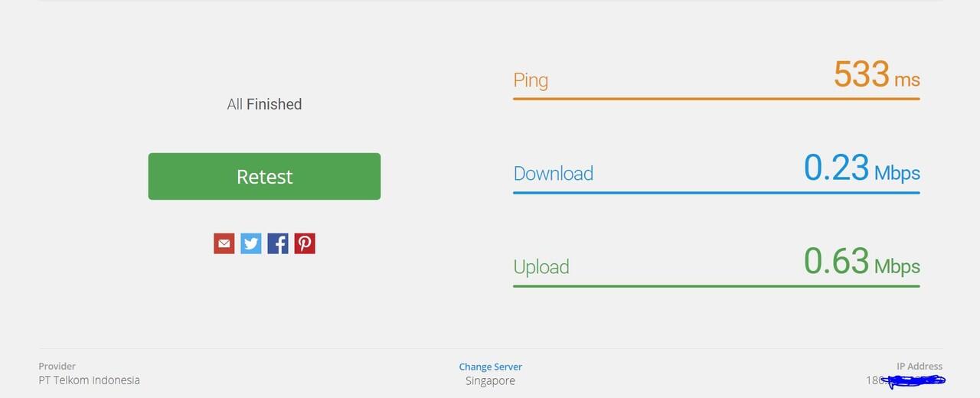Open the Change Server link
Image resolution: width=980 pixels, height=398 pixels.
(x=490, y=367)
